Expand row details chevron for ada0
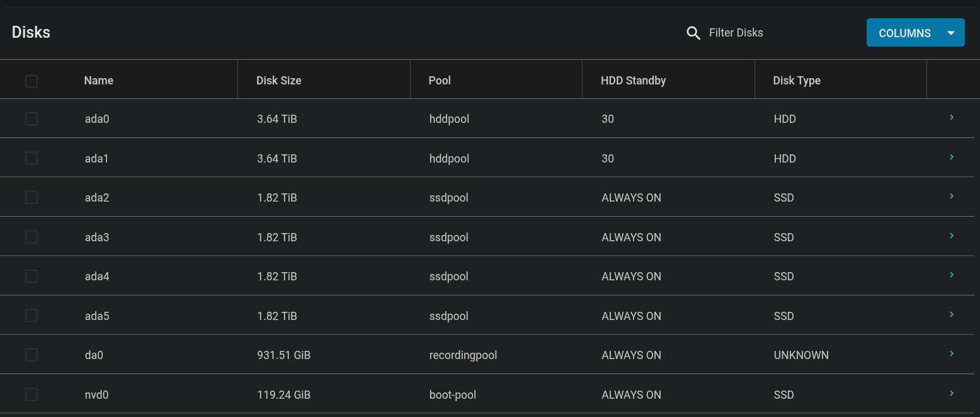Screen dimensions: 980x417 tap(952, 117)
